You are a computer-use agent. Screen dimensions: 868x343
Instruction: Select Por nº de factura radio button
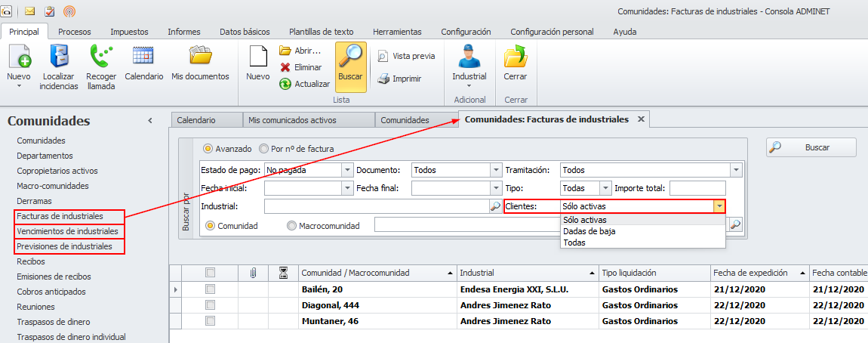click(263, 149)
